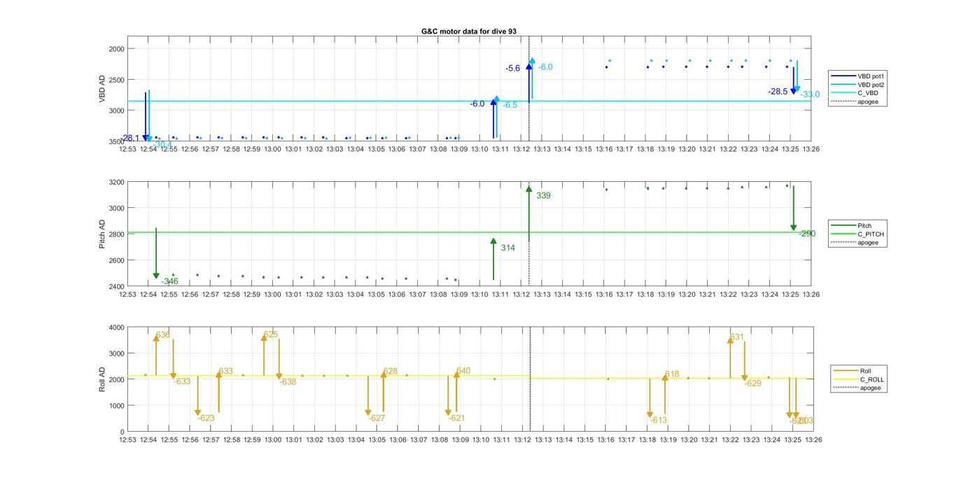Image resolution: width=980 pixels, height=485 pixels.
Task: Select the '618' roll data label
Action: [x=672, y=374]
